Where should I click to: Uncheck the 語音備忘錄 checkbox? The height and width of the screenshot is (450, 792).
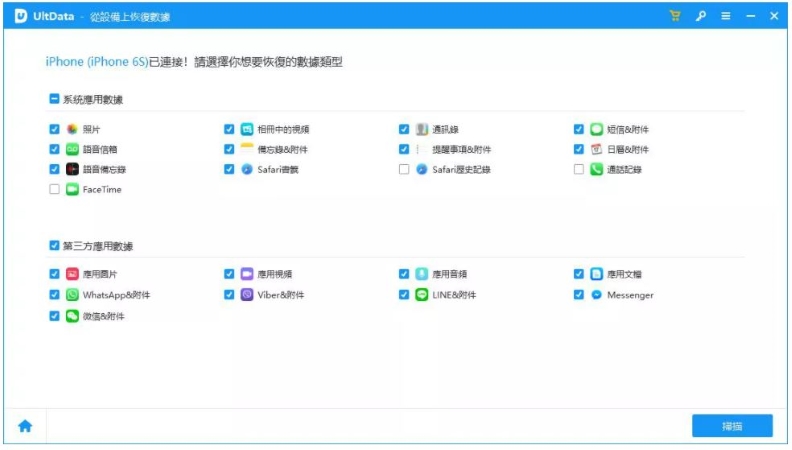(x=54, y=169)
